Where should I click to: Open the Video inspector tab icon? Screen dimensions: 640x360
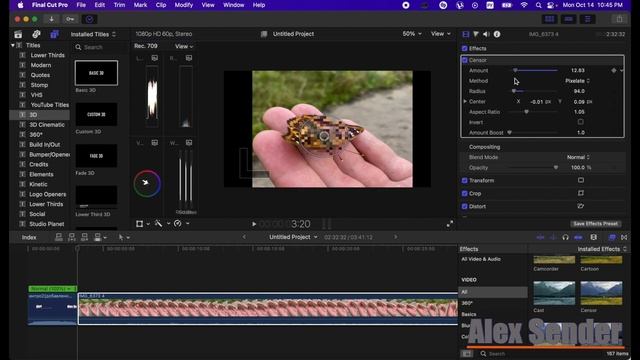tap(466, 34)
